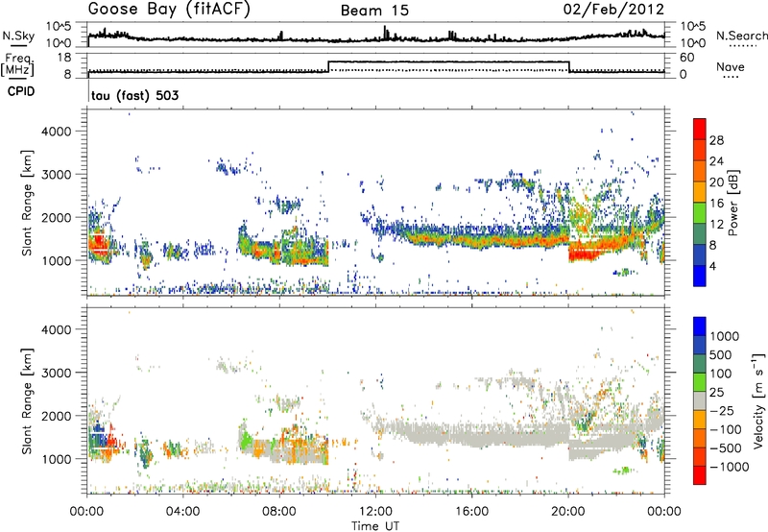The width and height of the screenshot is (768, 532).
Task: Click 'Slant Range [km]' label of power panel
Action: pyautogui.click(x=27, y=203)
